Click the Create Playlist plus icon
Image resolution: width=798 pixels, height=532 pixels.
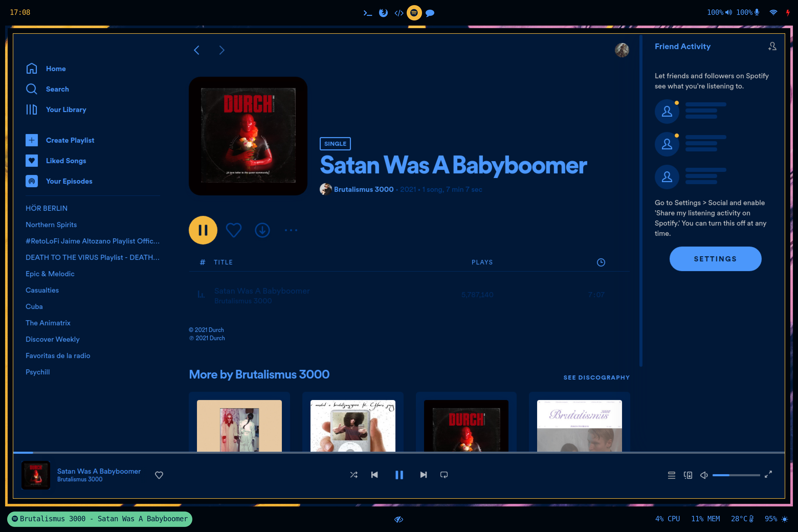(31, 140)
